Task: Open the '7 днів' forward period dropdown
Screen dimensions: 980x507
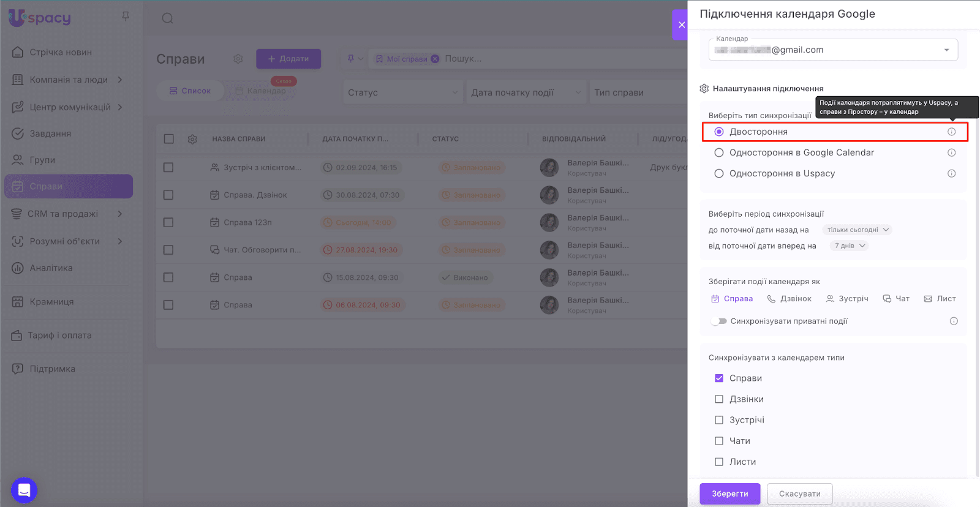Action: point(850,246)
